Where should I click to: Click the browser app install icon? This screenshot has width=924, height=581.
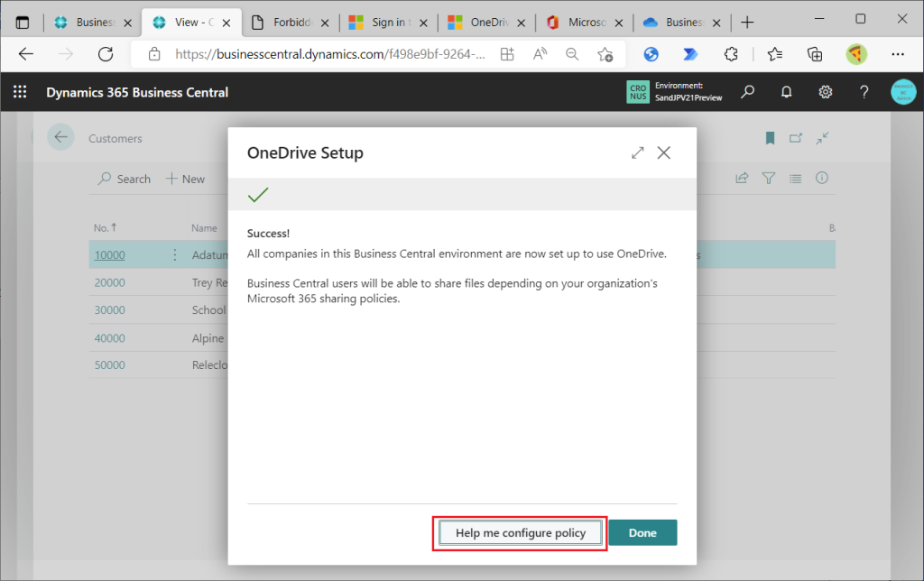(507, 54)
